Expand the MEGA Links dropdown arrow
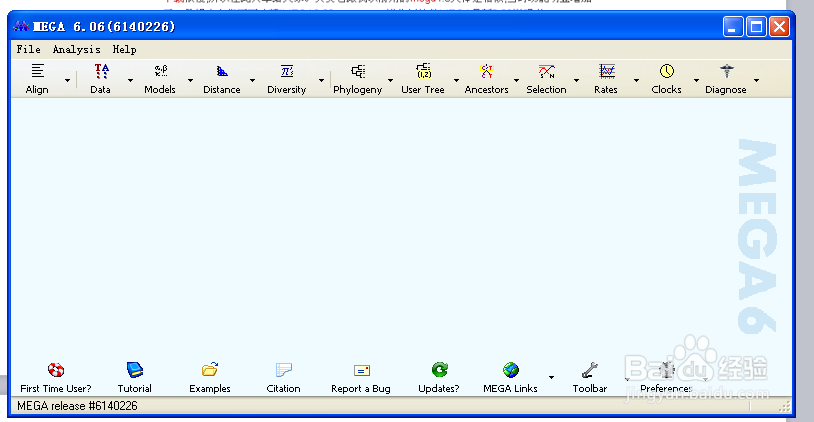This screenshot has height=422, width=814. 551,377
